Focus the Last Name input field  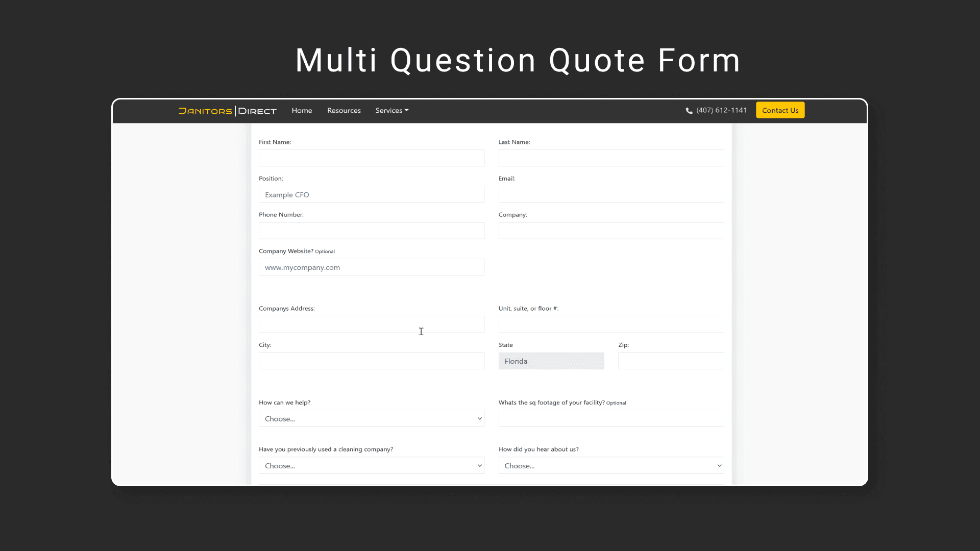(x=611, y=158)
